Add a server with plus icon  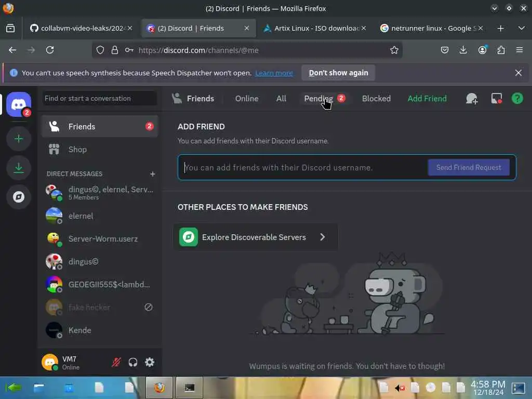(19, 139)
